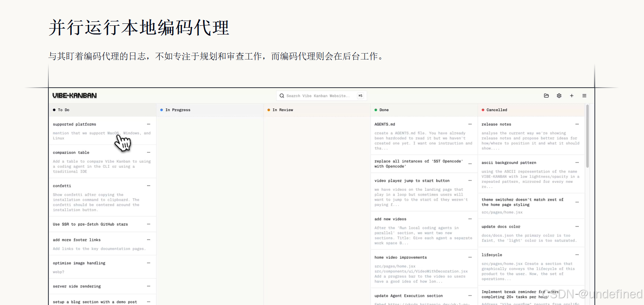644x305 pixels.
Task: Click the heading '并行运行本地编码代理'
Action: click(x=139, y=28)
